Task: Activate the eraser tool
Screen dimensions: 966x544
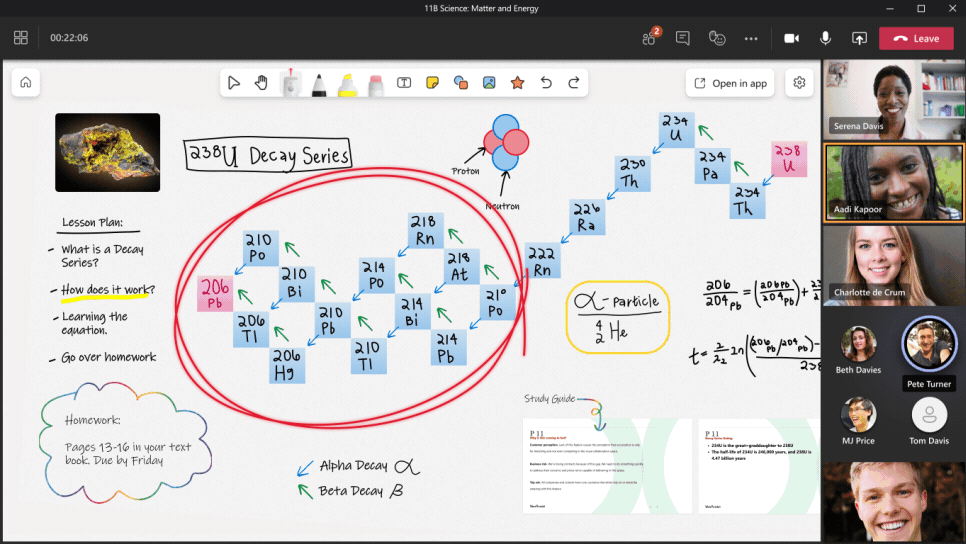Action: (x=376, y=84)
